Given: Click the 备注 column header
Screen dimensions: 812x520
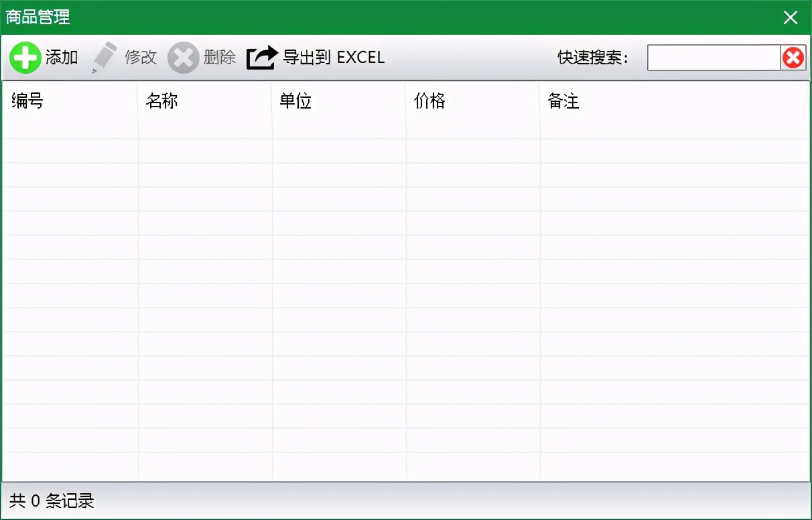Looking at the screenshot, I should [x=563, y=101].
